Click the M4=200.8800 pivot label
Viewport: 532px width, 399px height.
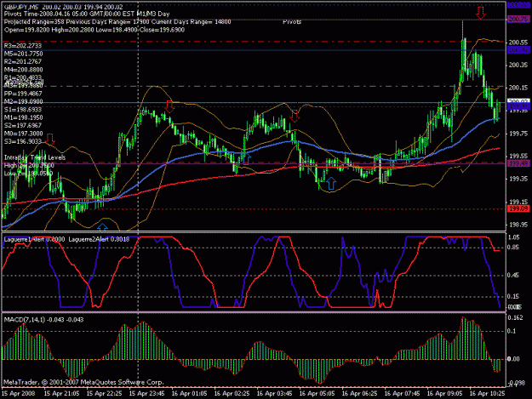coord(24,70)
